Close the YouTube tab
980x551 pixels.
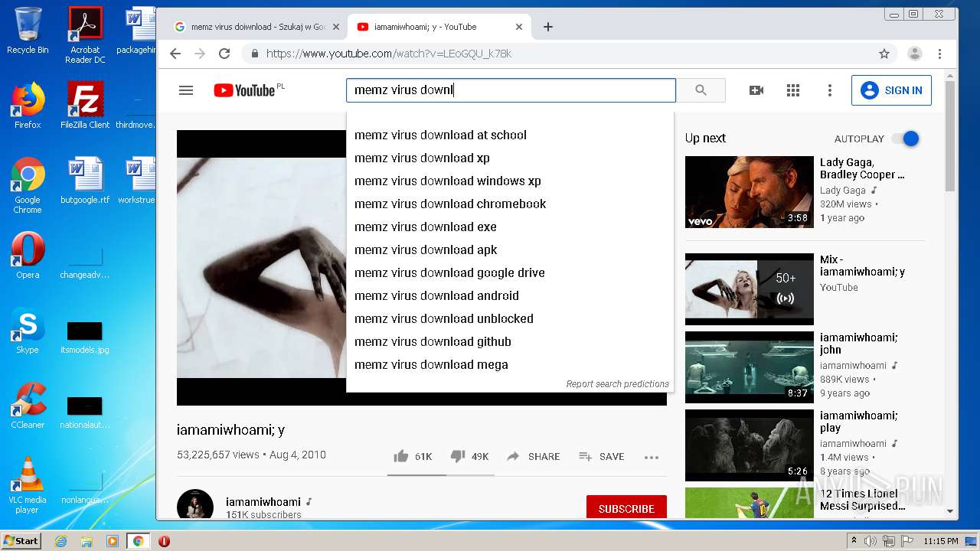pos(518,27)
